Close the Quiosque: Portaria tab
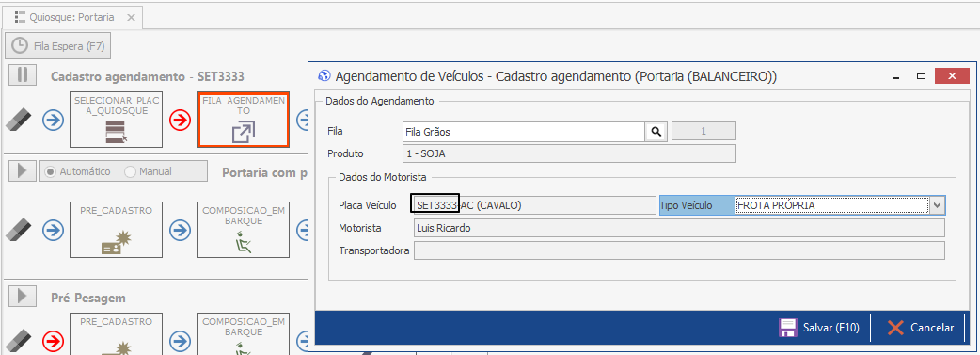 click(x=131, y=17)
